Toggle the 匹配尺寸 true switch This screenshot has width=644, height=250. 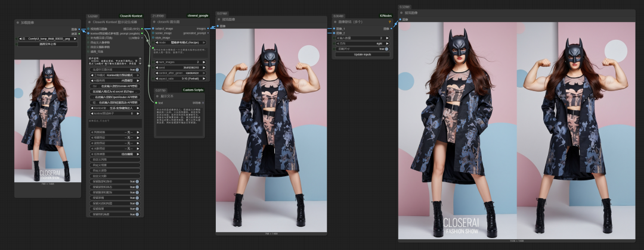(386, 49)
